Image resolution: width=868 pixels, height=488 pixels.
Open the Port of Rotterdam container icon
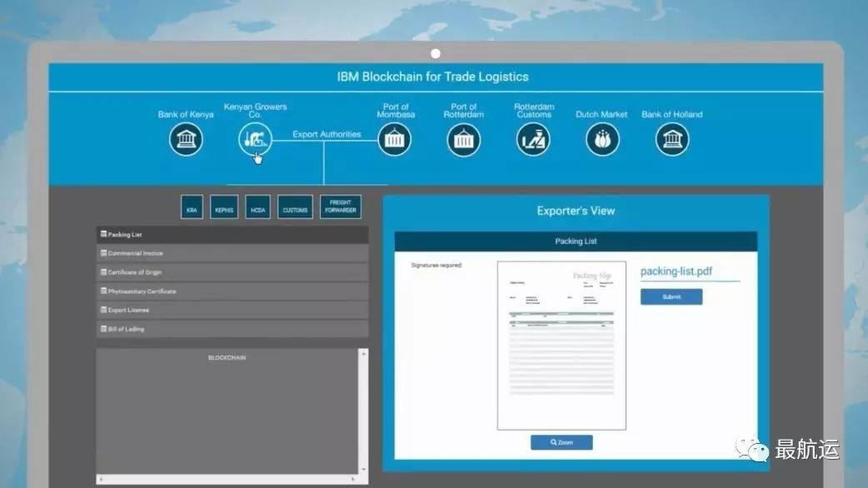tap(463, 139)
